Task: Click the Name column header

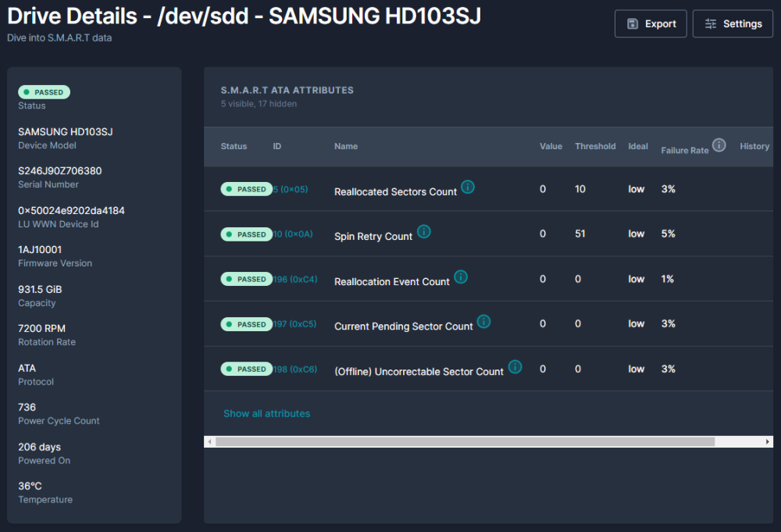Action: point(346,146)
